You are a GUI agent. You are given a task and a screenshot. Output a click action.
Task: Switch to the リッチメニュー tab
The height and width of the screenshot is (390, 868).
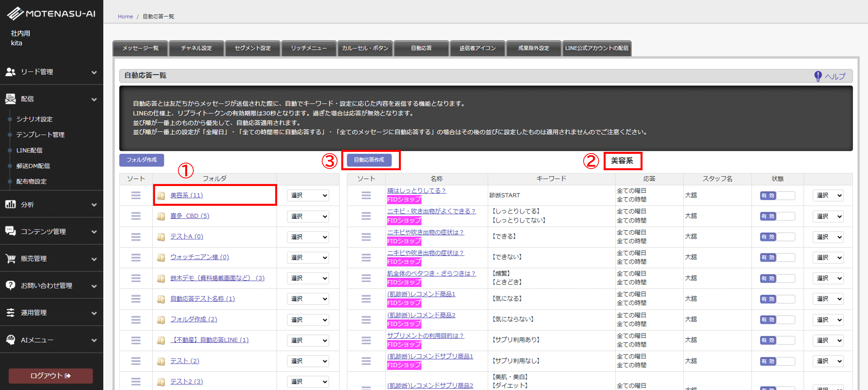(x=309, y=48)
